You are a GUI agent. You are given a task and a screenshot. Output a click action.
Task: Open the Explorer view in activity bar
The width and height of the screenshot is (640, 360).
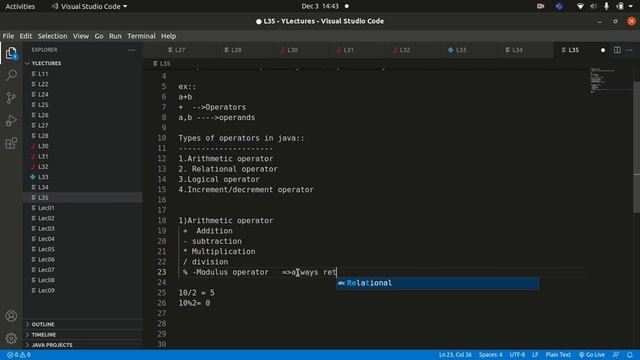(11, 53)
